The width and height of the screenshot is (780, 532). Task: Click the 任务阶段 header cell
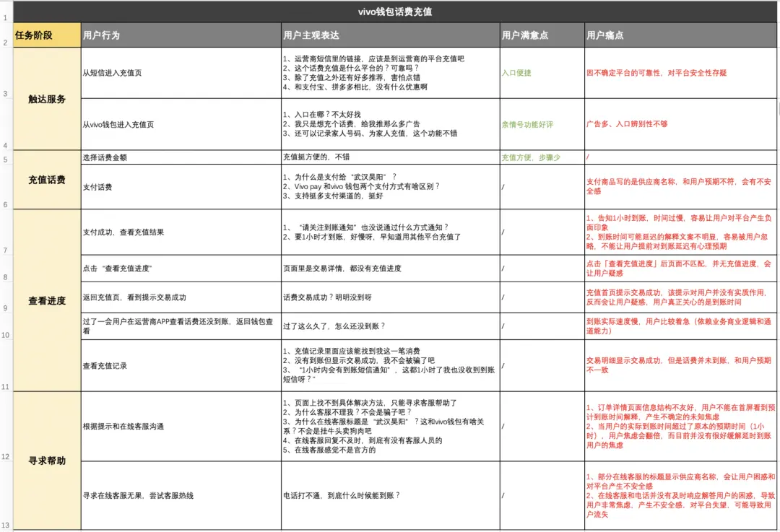click(x=47, y=35)
